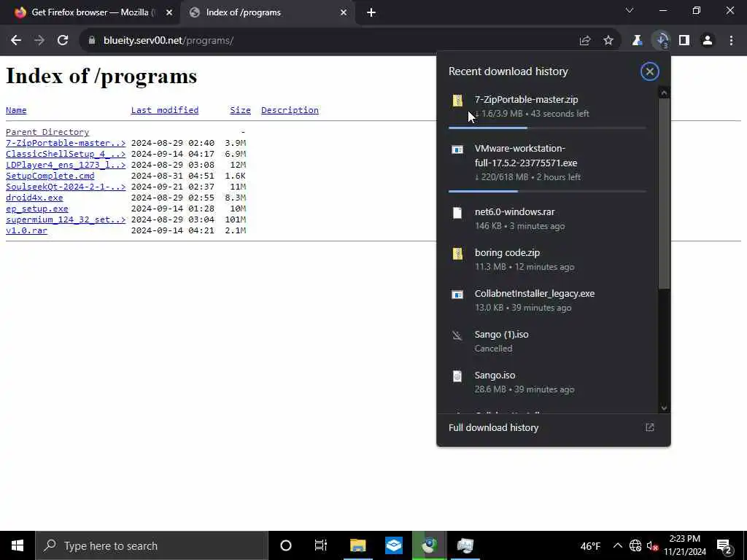Screen dimensions: 747x560
Task: Click the VMware download progress bar
Action: 547,192
